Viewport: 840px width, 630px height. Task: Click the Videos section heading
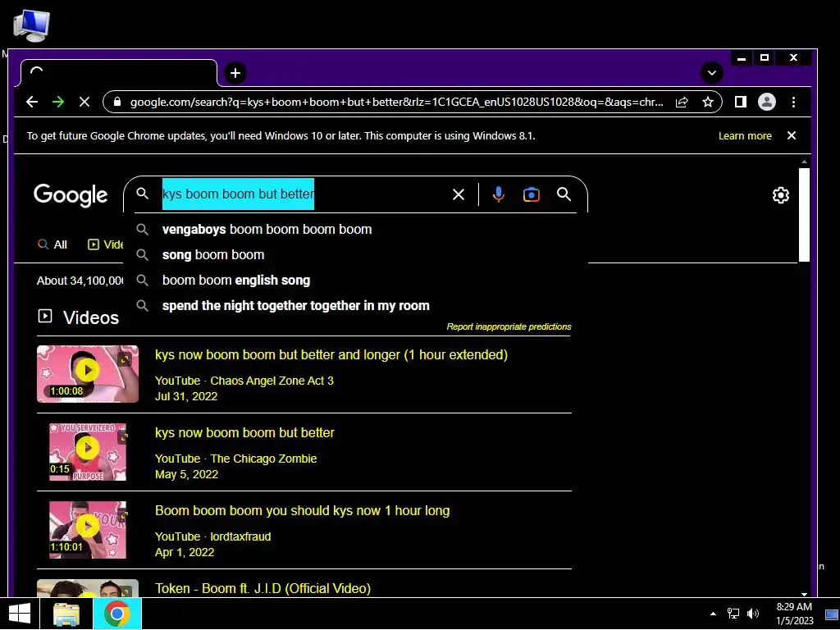click(x=91, y=317)
